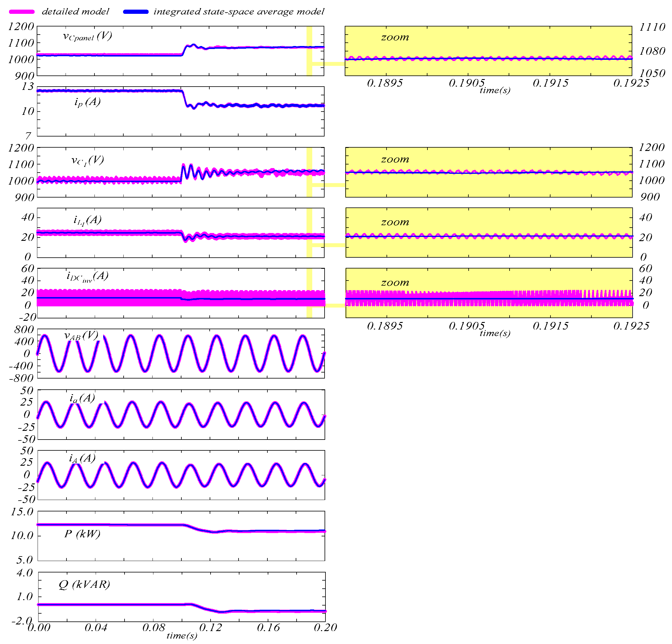
Task: Click the blue average model legend swatch
Action: coord(136,12)
